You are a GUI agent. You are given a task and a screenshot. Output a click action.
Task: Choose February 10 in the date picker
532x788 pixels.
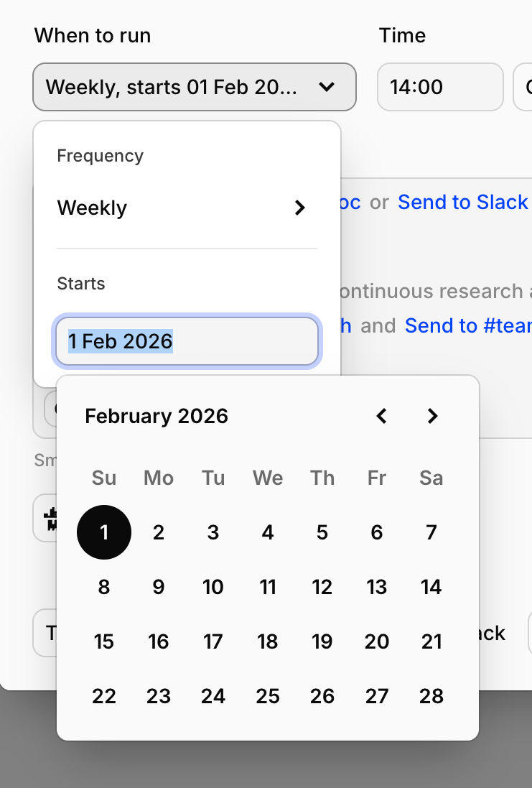point(213,587)
